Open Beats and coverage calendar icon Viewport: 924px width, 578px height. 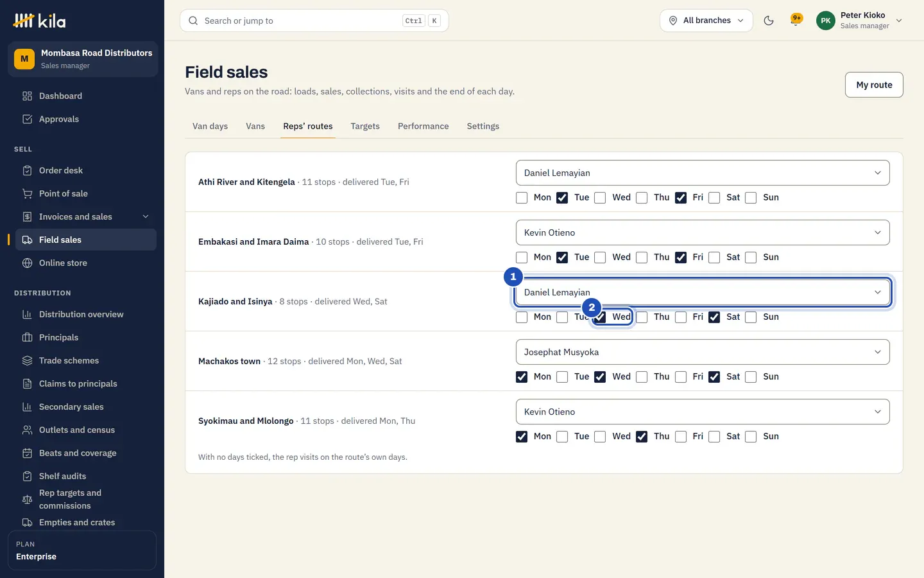tap(27, 453)
